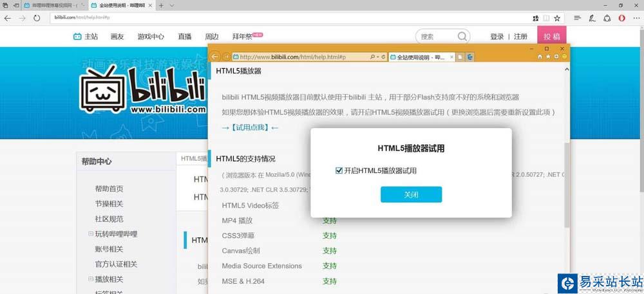The height and width of the screenshot is (294, 644).
Task: Expand Edge tab previews chevron
Action: tap(172, 6)
